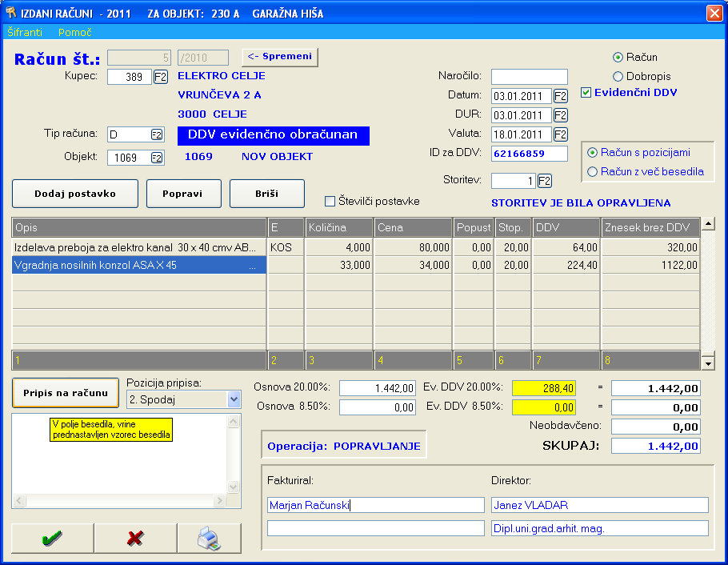728x565 pixels.
Task: Toggle the Evidenčni DDV checkbox
Action: (x=586, y=93)
